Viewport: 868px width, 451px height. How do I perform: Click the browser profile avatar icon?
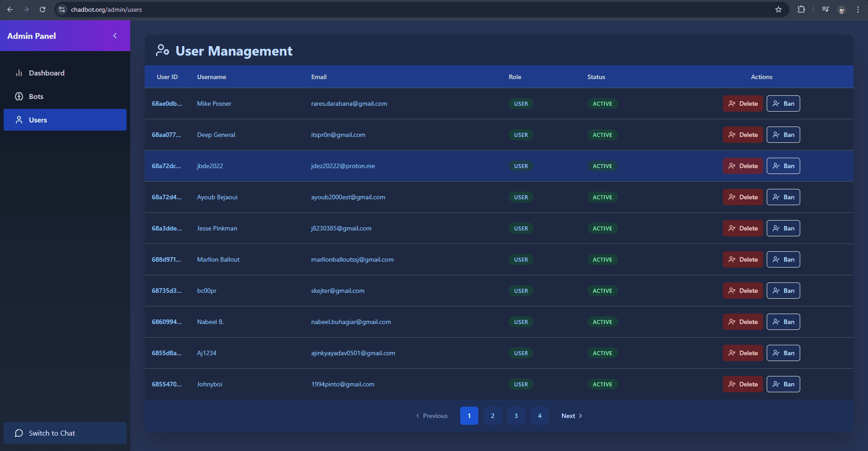842,9
